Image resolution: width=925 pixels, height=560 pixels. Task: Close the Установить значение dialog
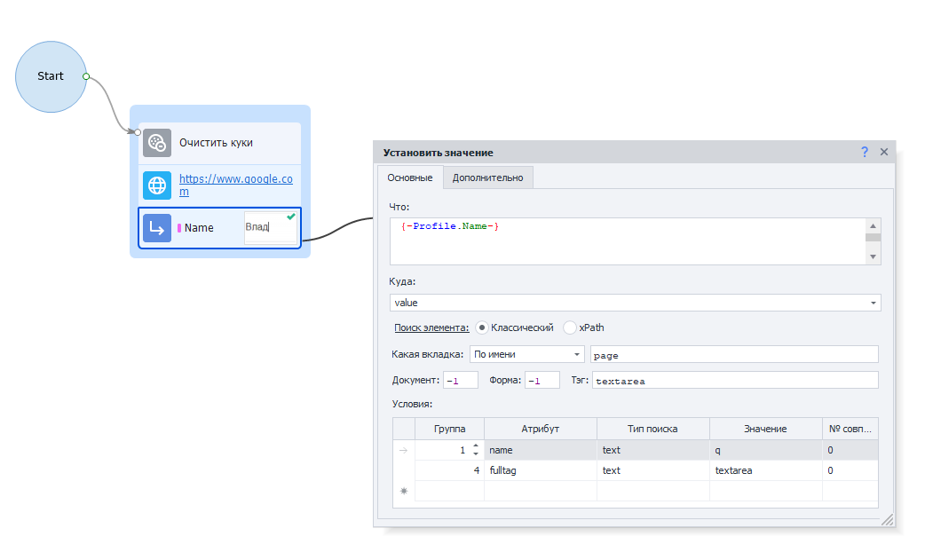pos(884,153)
